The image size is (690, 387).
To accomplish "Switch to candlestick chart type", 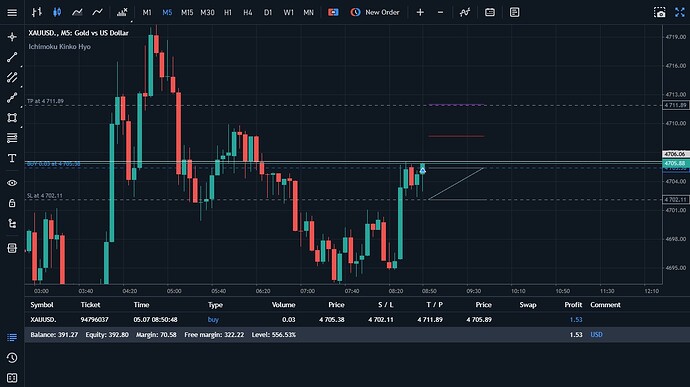I will [x=57, y=12].
